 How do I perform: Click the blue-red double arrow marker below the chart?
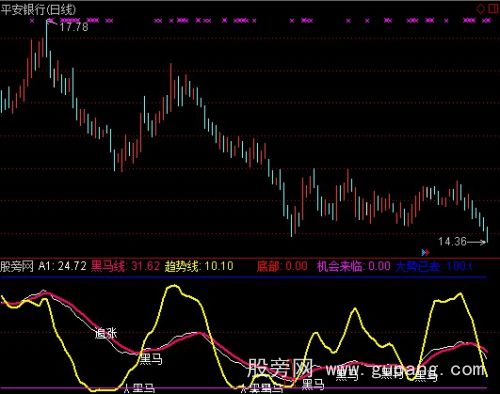point(425,252)
